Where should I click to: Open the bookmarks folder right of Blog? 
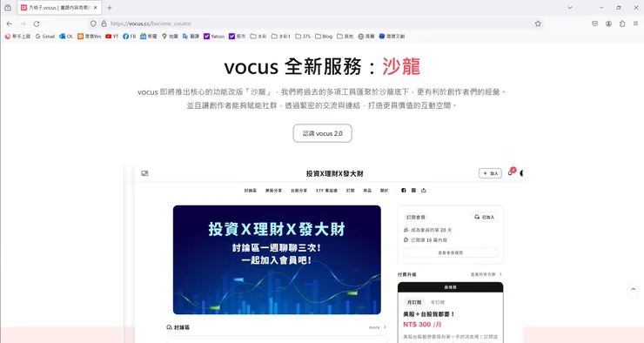click(x=345, y=37)
